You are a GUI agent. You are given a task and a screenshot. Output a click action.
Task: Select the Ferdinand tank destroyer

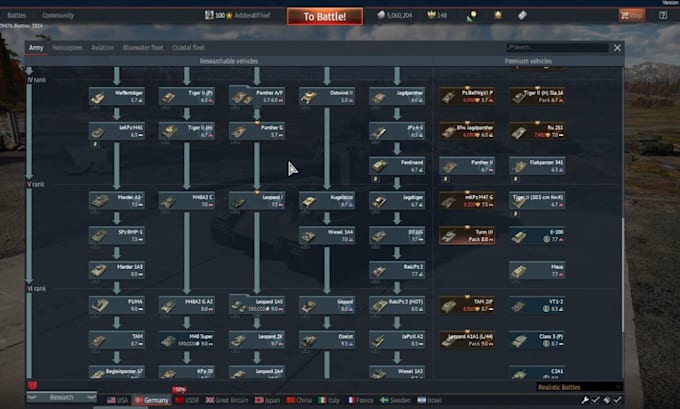(397, 166)
